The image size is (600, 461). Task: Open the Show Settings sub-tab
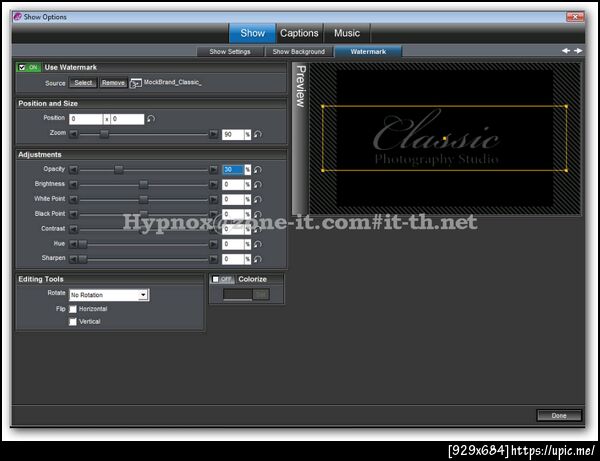pyautogui.click(x=230, y=52)
